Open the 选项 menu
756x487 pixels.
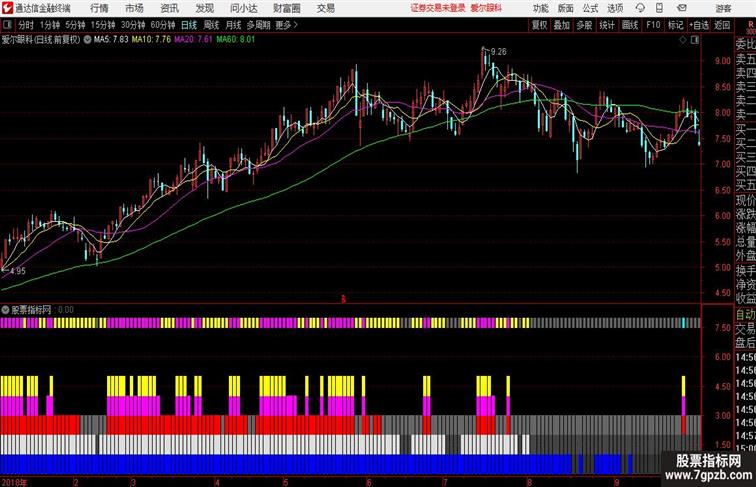(615, 8)
